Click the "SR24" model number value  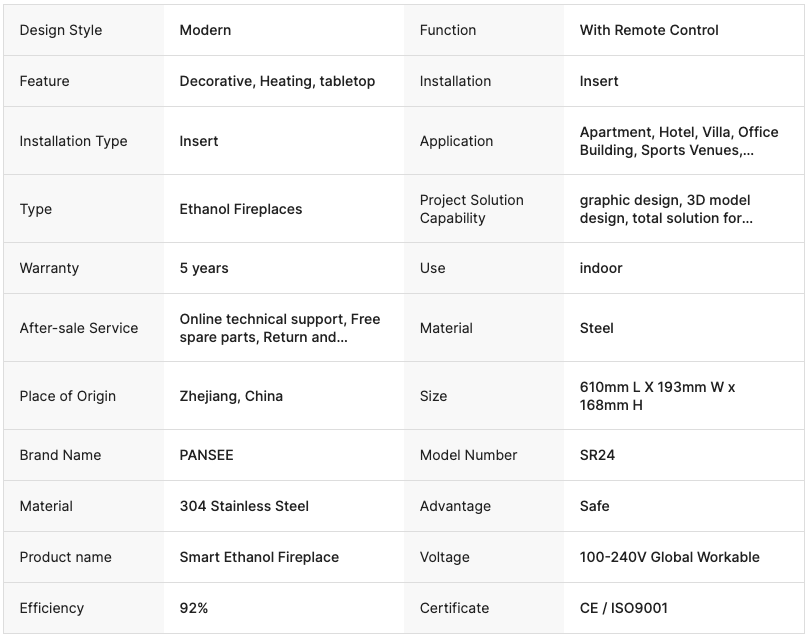(x=597, y=455)
